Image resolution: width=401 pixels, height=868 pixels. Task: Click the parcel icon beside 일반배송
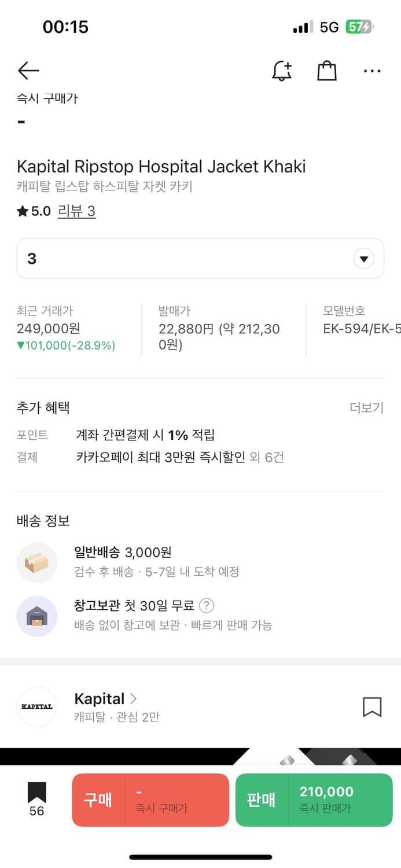(37, 562)
